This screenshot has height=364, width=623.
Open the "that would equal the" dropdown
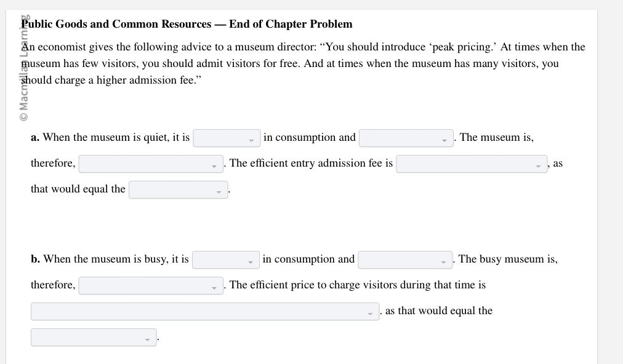(x=178, y=189)
